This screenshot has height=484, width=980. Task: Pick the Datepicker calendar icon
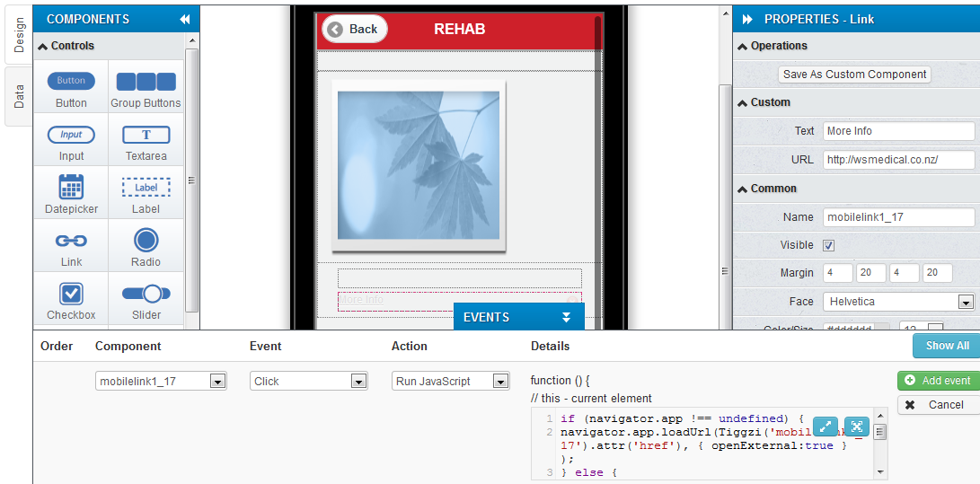pyautogui.click(x=71, y=187)
